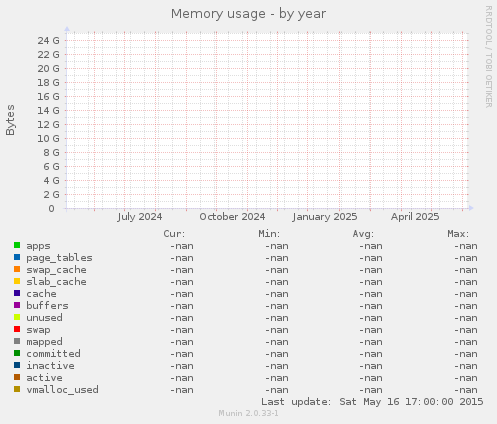Select the 'cache' legend label
The width and height of the screenshot is (497, 424).
coord(41,294)
